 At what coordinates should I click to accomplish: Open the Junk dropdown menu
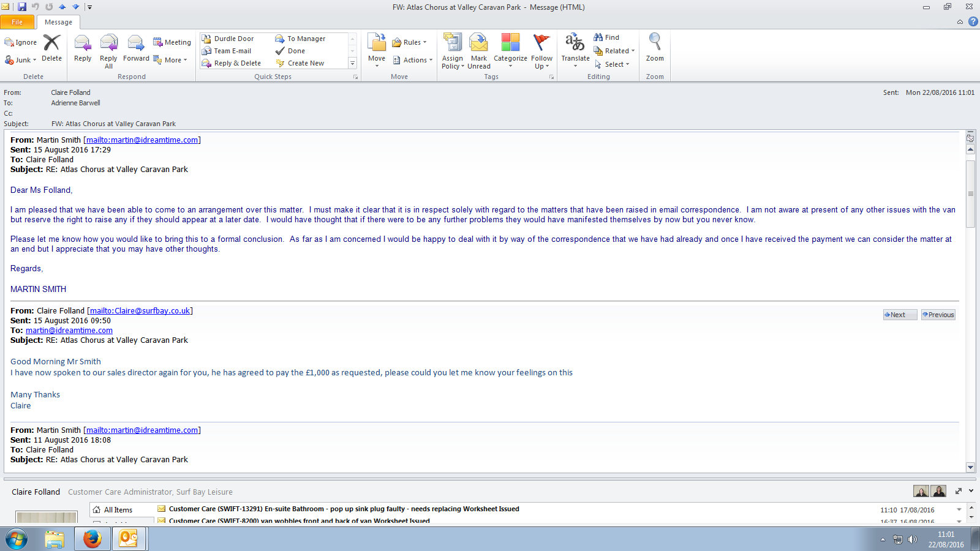(21, 60)
